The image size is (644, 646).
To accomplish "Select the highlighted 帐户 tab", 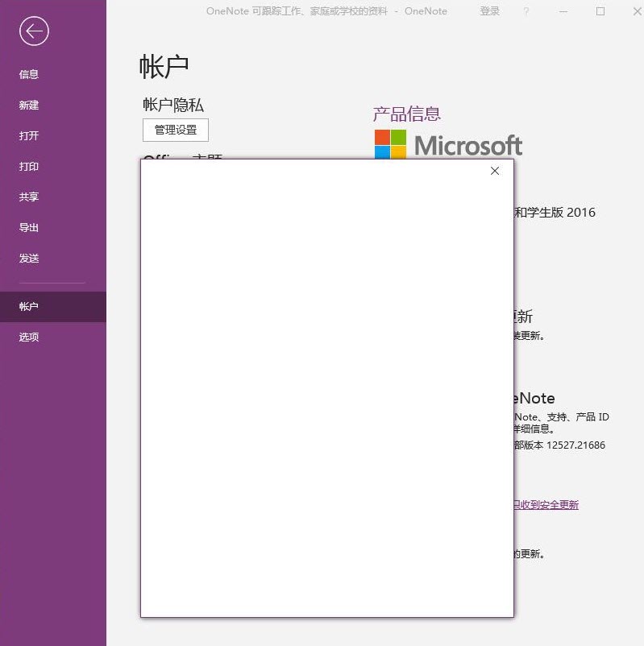I will click(29, 306).
